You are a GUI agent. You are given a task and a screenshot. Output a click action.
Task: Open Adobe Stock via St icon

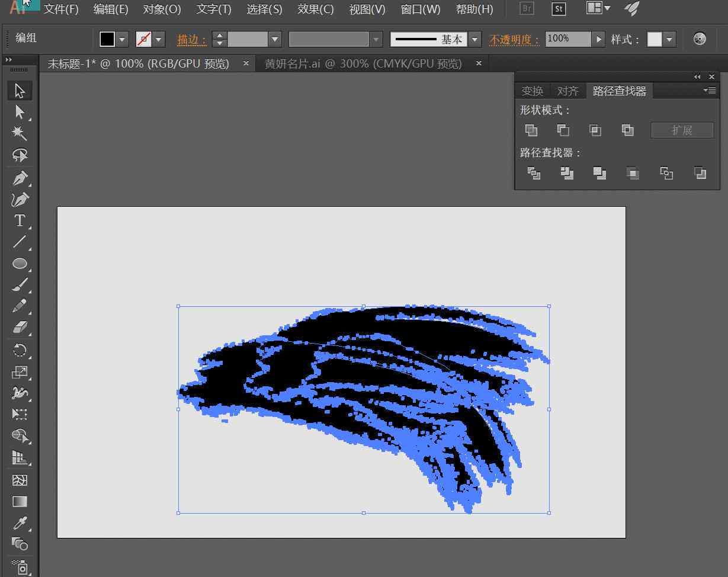(558, 8)
